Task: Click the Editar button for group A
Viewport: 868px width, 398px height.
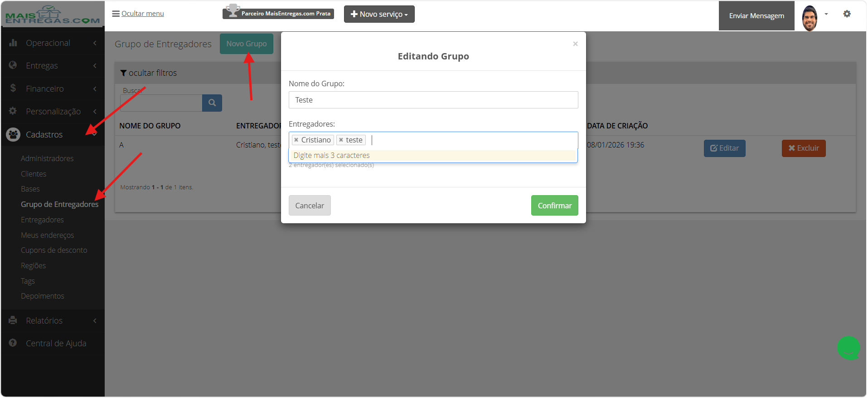Action: coord(724,148)
